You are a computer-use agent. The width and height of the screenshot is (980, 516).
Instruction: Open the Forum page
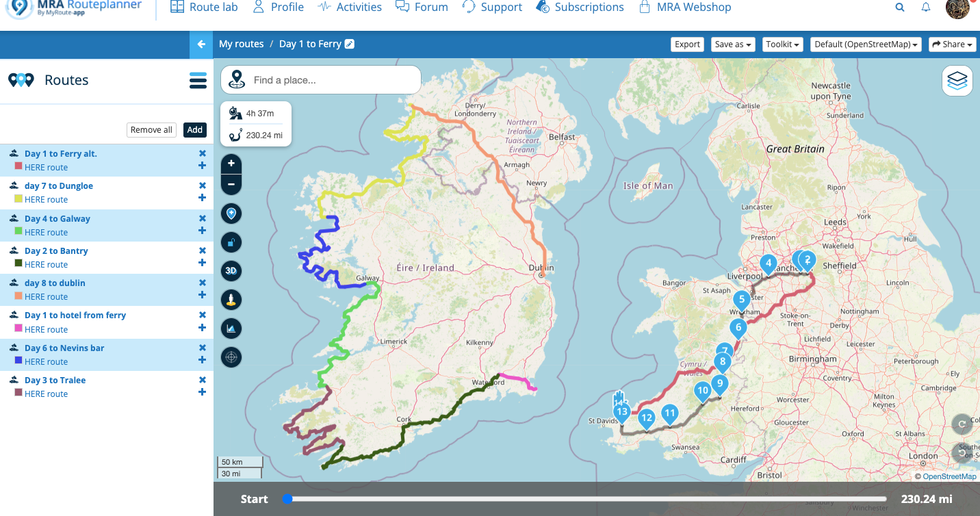click(422, 7)
